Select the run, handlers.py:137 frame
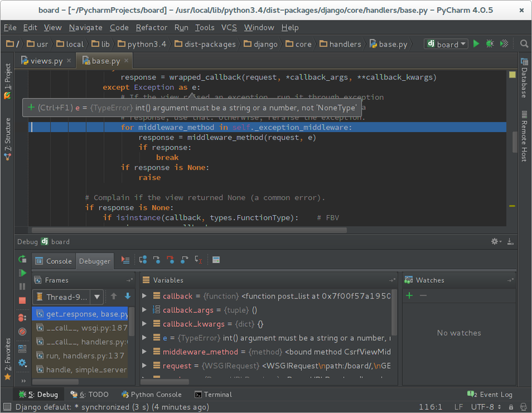Image resolution: width=532 pixels, height=413 pixels. pyautogui.click(x=80, y=356)
